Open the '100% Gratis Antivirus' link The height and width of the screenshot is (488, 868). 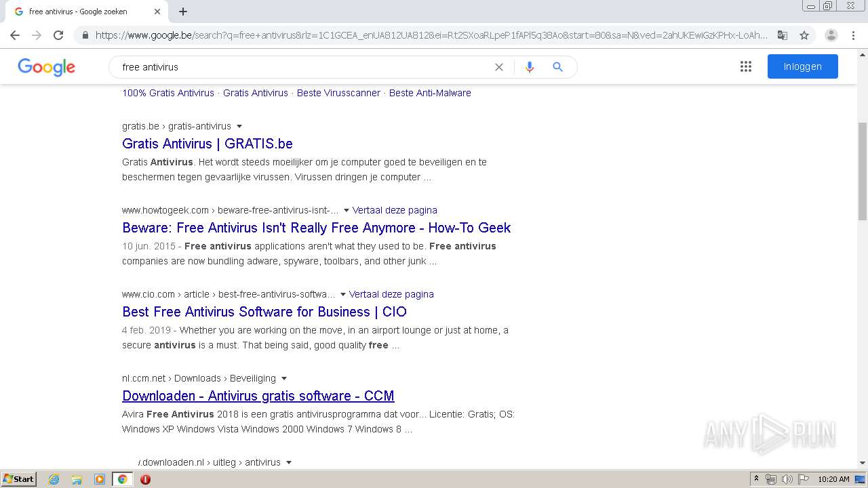(168, 93)
